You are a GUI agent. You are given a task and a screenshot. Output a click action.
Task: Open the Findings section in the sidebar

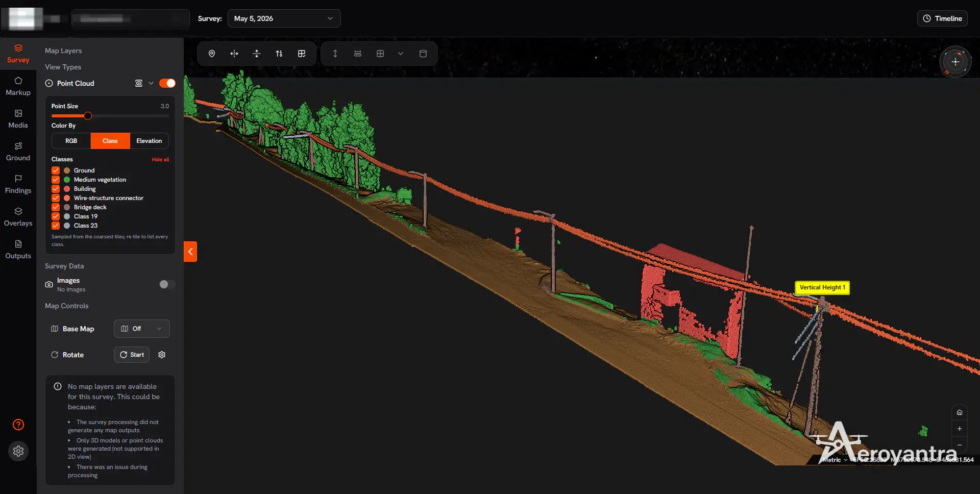[18, 184]
